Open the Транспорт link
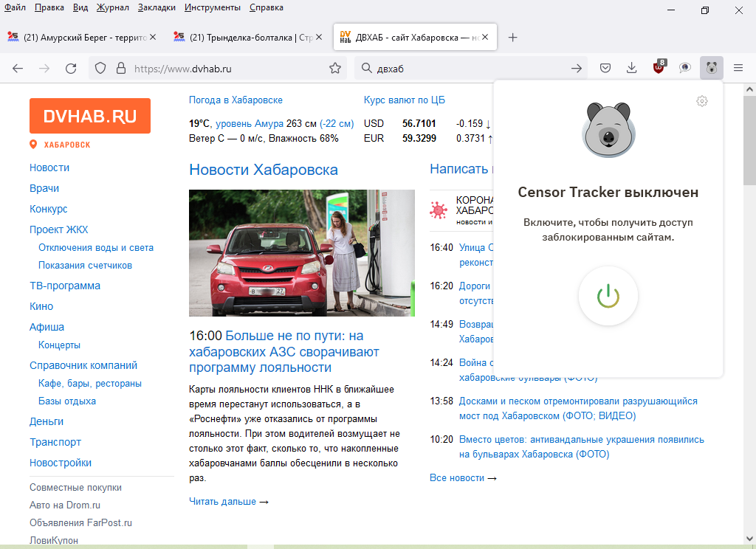756x549 pixels. click(x=55, y=442)
